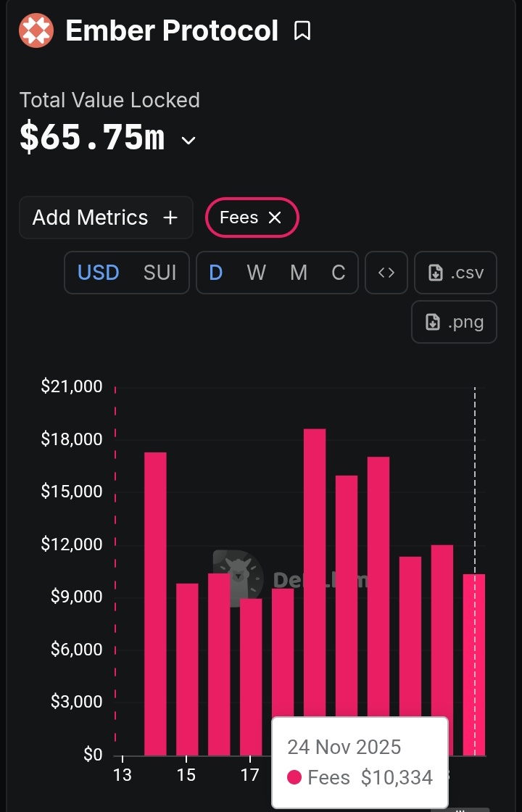Image resolution: width=522 pixels, height=812 pixels.
Task: Click the tooltip date 24 Nov 2025
Action: [344, 747]
